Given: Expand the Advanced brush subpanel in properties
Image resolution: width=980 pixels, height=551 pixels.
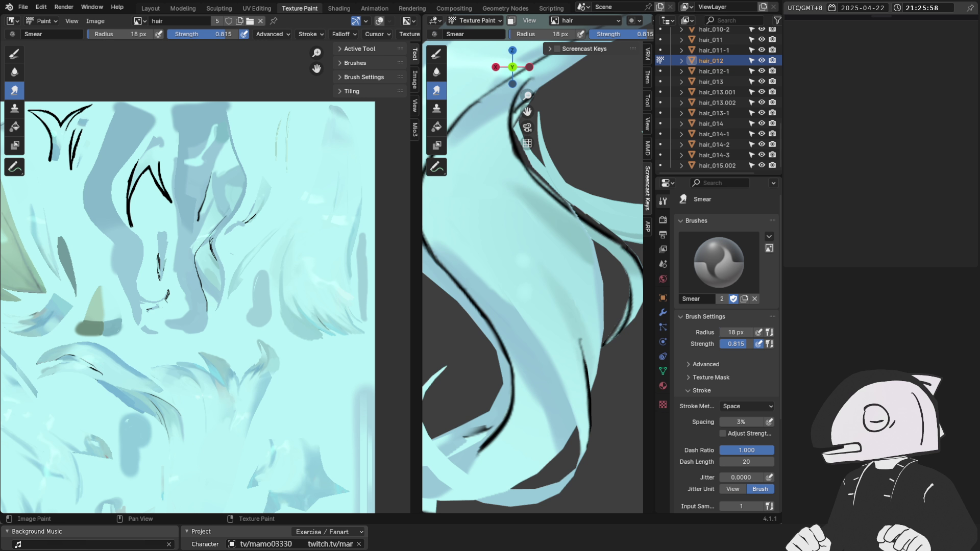Looking at the screenshot, I should pos(706,364).
